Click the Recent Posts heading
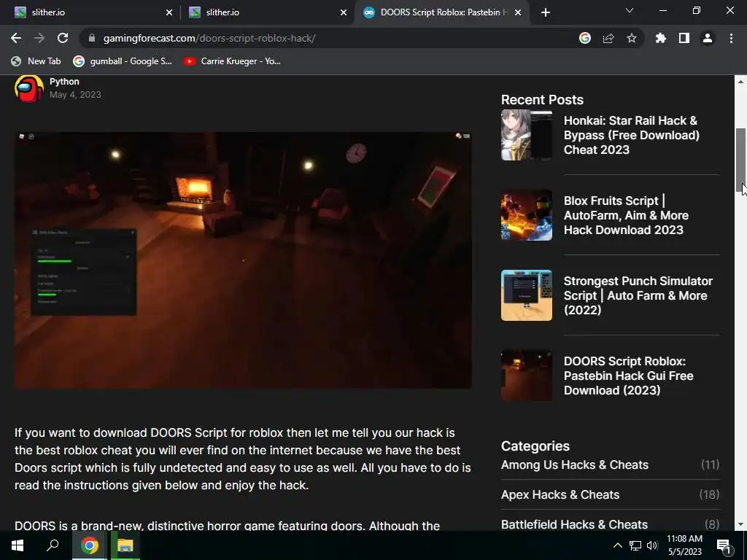This screenshot has width=747, height=560. click(542, 99)
